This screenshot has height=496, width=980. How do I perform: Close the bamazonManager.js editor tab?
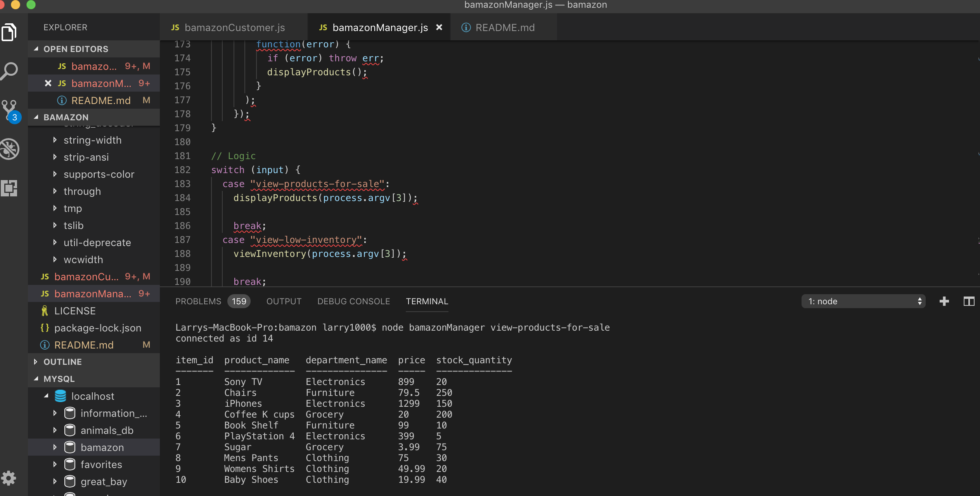coord(439,28)
